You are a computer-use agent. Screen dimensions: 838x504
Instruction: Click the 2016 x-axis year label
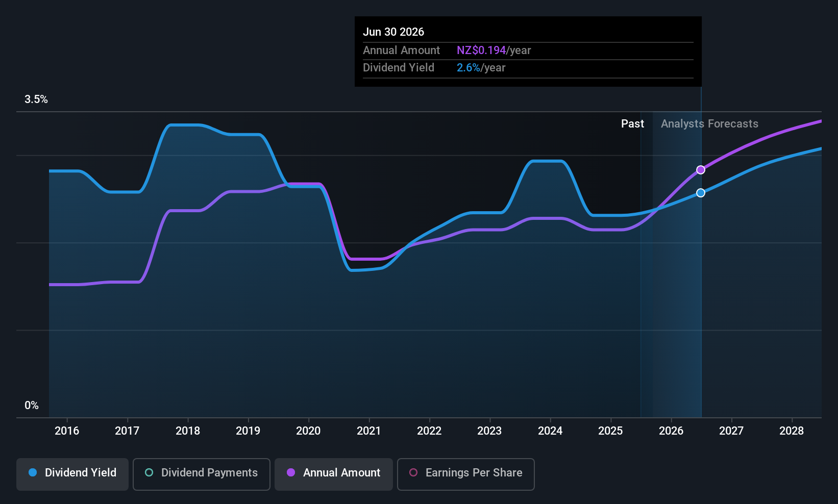tap(67, 431)
